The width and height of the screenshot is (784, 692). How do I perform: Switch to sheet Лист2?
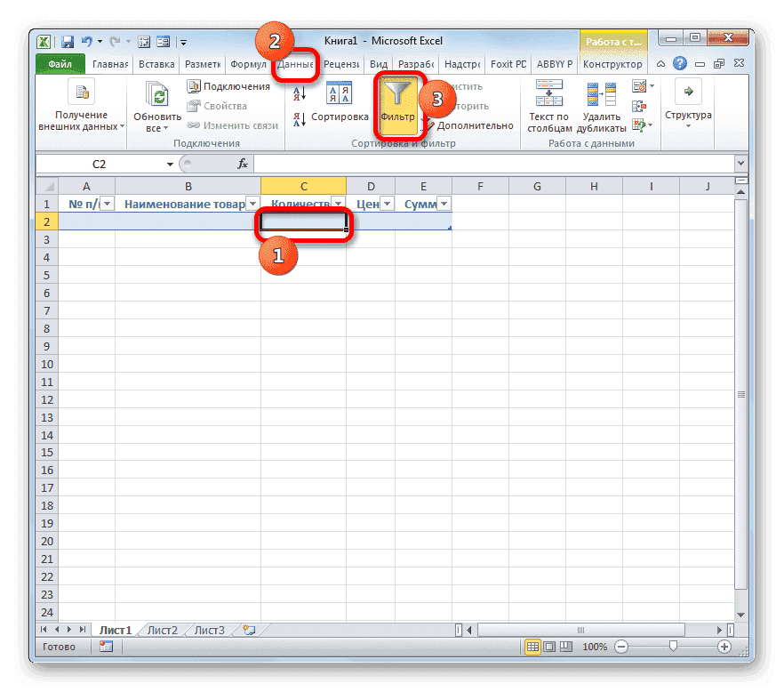tap(163, 629)
